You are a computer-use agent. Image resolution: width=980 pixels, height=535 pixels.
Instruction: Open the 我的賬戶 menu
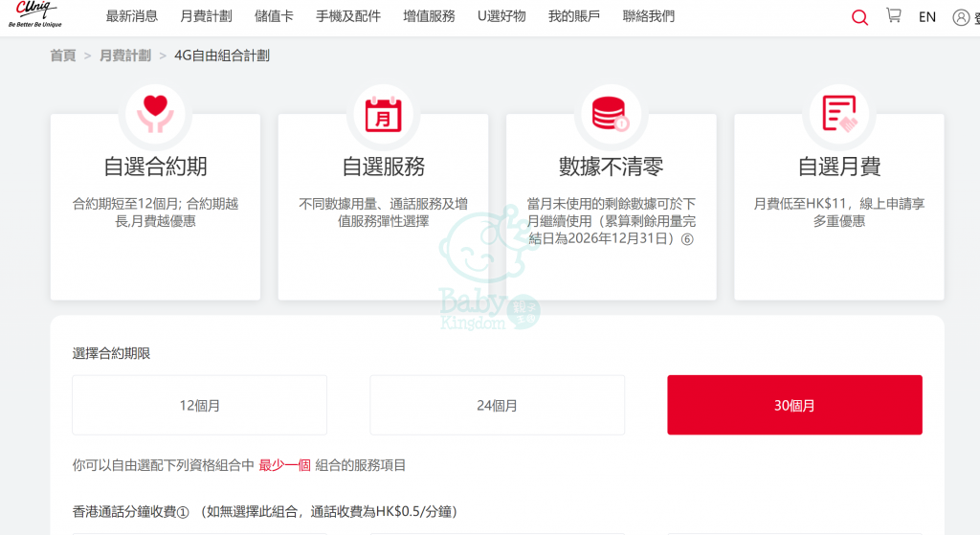point(574,16)
